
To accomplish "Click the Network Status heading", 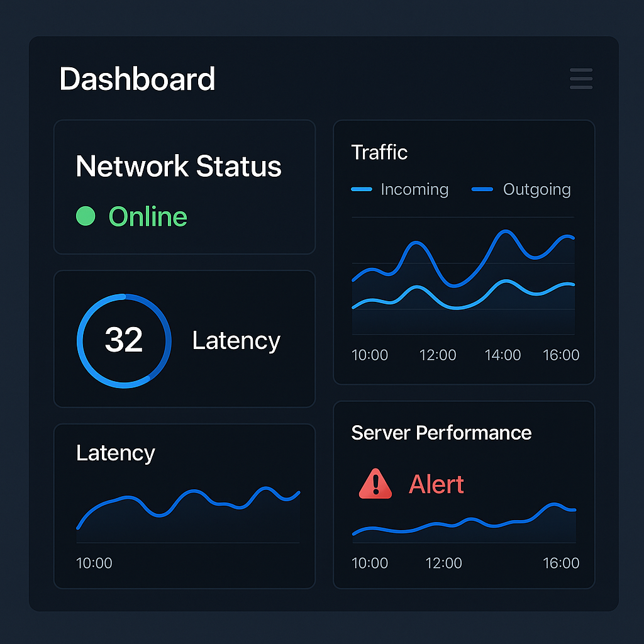I will click(x=179, y=166).
